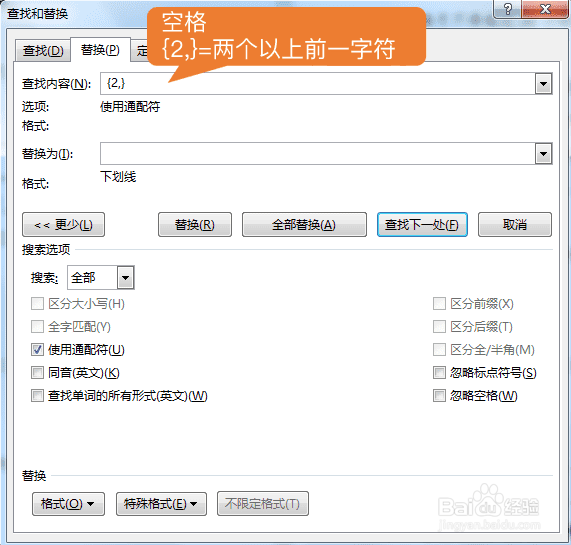The width and height of the screenshot is (571, 545).
Task: Click the 替换为 input field
Action: coord(318,154)
